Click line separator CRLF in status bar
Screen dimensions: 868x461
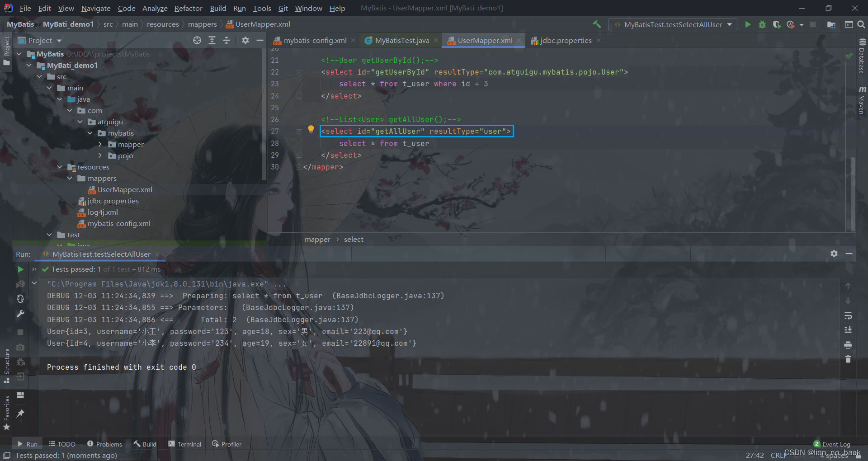coord(778,455)
